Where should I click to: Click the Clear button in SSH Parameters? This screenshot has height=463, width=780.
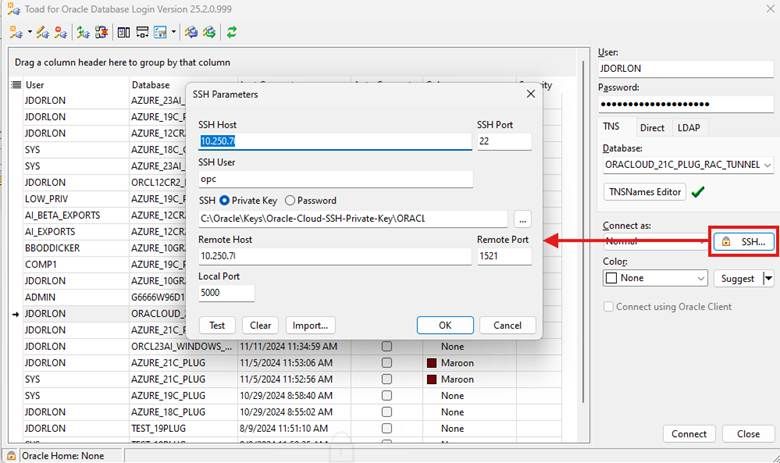coord(260,325)
